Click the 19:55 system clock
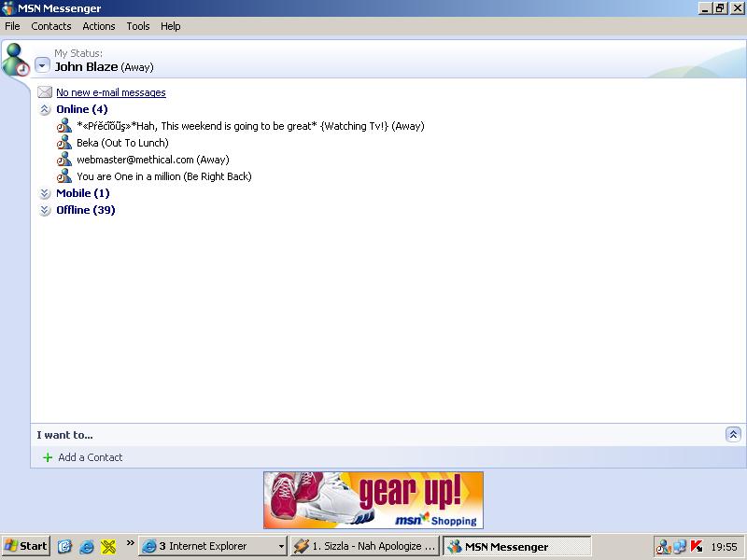This screenshot has width=747, height=560. tap(725, 547)
